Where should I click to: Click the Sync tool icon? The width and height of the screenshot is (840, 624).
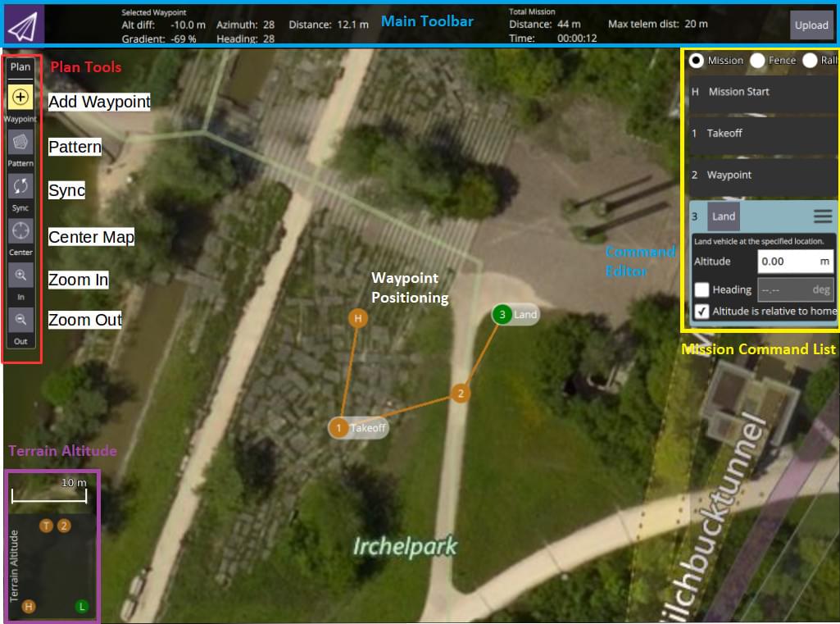[20, 186]
